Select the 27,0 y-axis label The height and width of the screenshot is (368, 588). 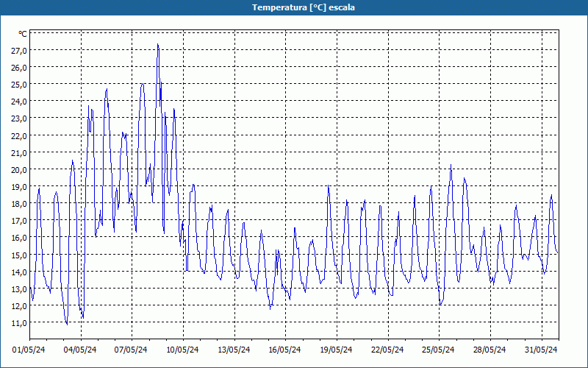[x=19, y=51]
